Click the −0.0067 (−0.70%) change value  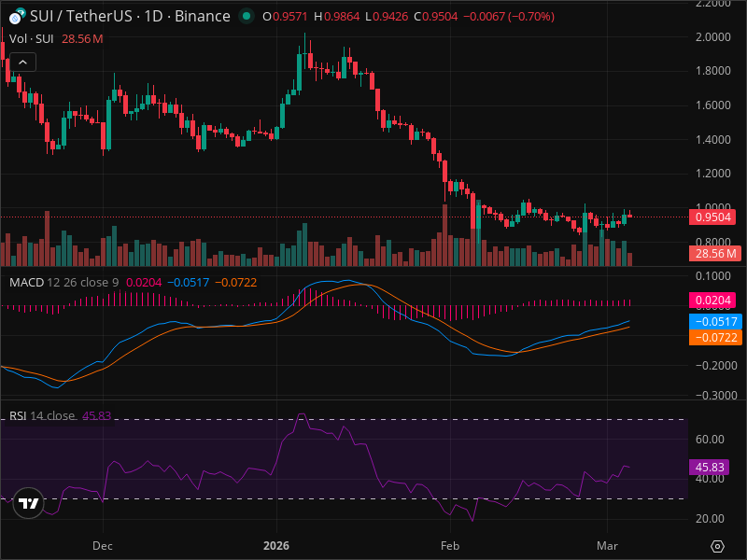[509, 17]
